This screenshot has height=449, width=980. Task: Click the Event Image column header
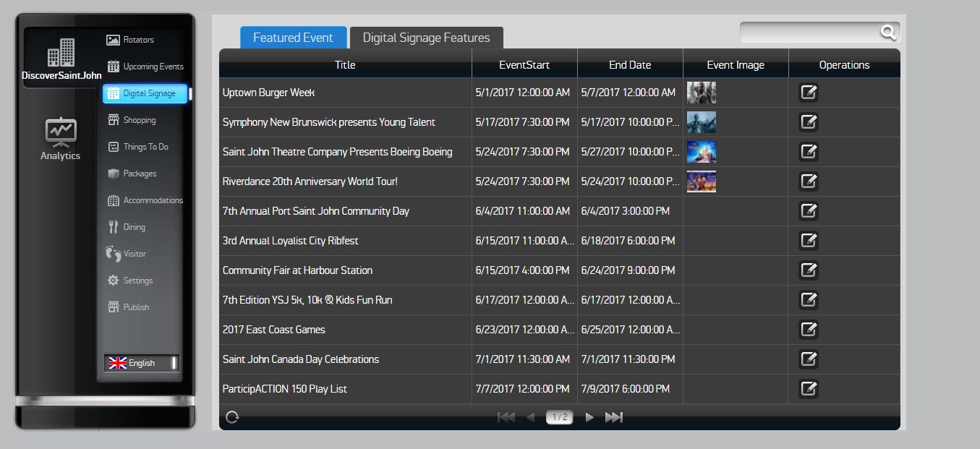[x=736, y=64]
